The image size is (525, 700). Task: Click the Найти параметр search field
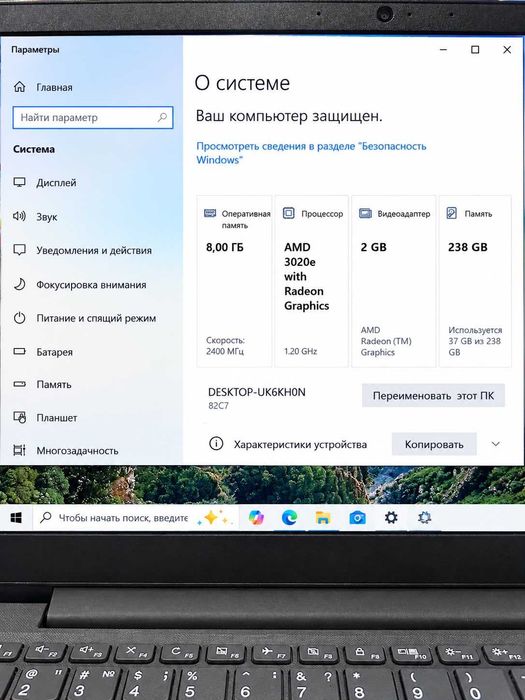click(93, 117)
